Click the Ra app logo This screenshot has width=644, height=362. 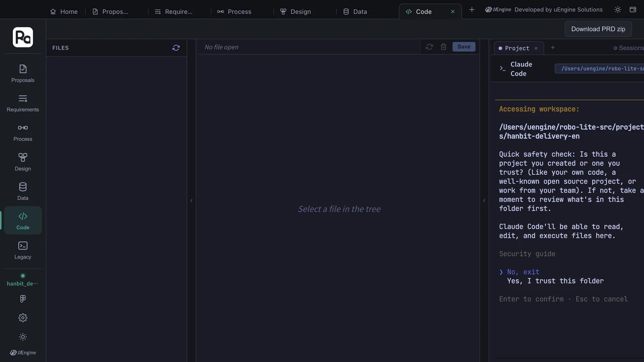pos(23,37)
